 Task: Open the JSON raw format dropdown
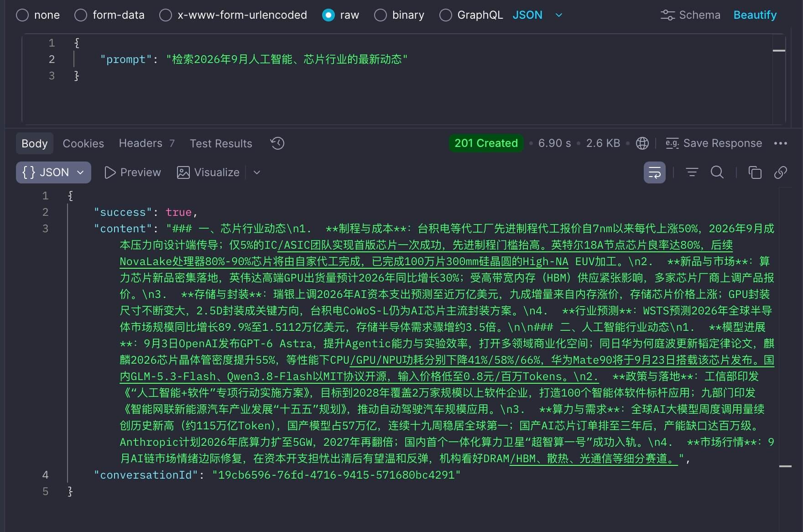(537, 15)
